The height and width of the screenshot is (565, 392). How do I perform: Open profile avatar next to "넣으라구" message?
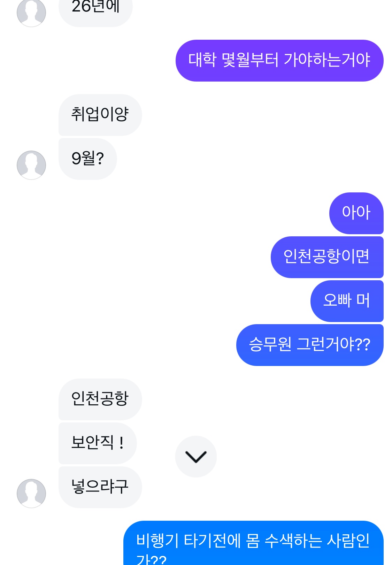(x=31, y=493)
